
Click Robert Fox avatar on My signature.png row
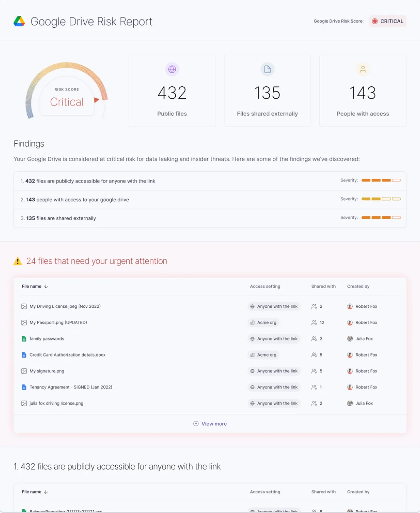[350, 371]
